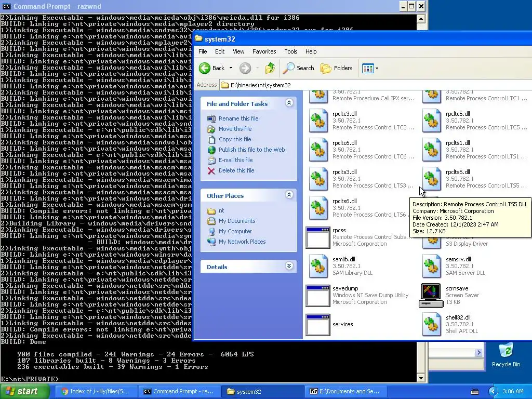Screen dimensions: 532x399
Task: Click the rpcltc3.dll file name
Action: point(344,114)
